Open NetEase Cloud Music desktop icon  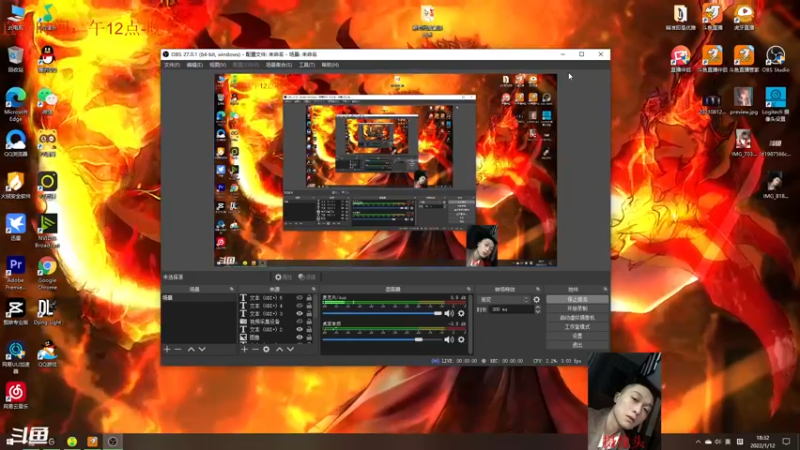point(16,396)
